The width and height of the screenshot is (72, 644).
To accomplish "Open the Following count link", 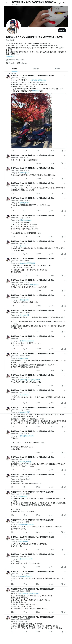I will coord(10,63).
